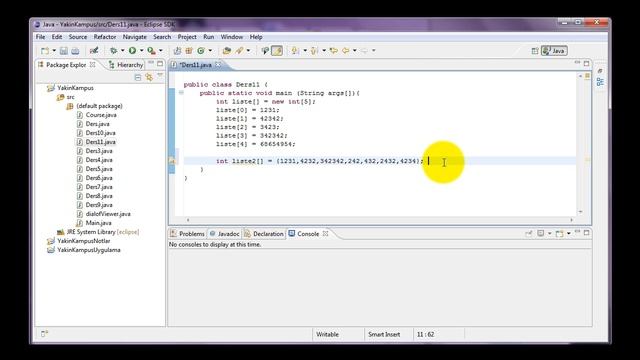Open the Search menu
The width and height of the screenshot is (640, 360).
point(162,37)
